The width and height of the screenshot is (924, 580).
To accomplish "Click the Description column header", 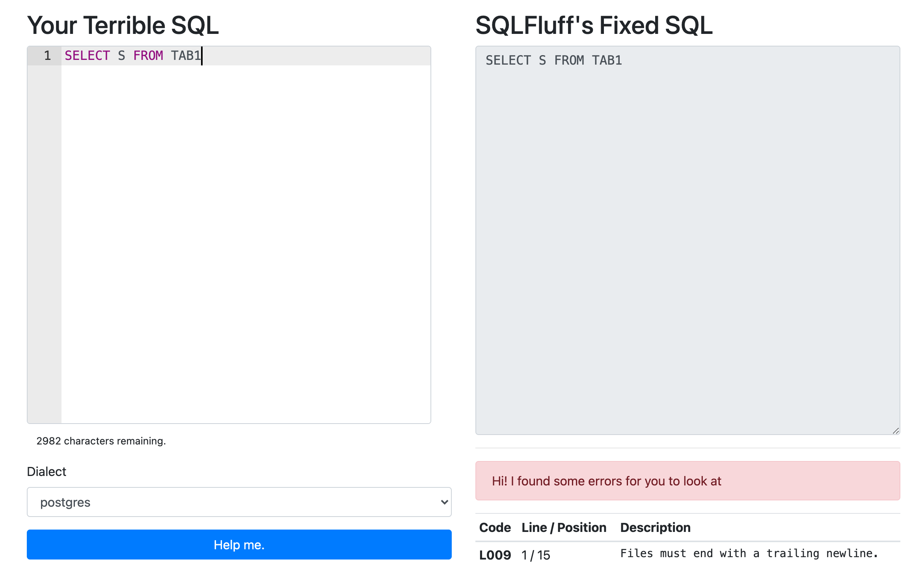I will (x=655, y=527).
